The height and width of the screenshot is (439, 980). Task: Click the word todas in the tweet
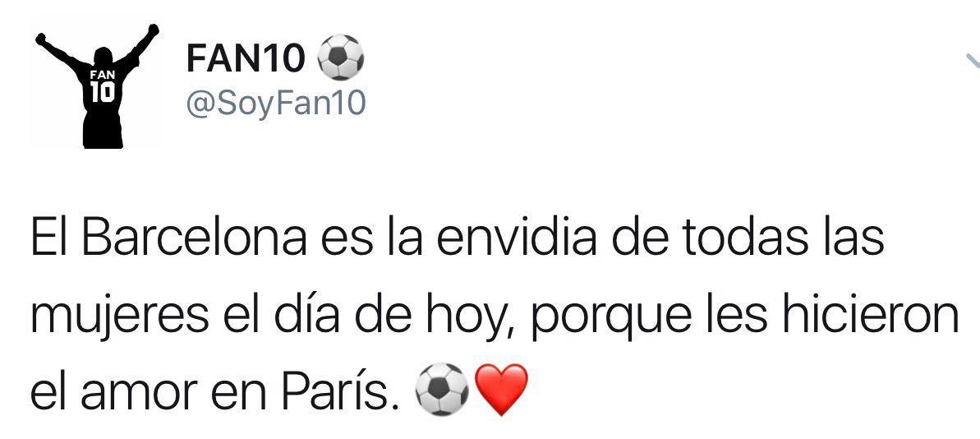(x=744, y=239)
